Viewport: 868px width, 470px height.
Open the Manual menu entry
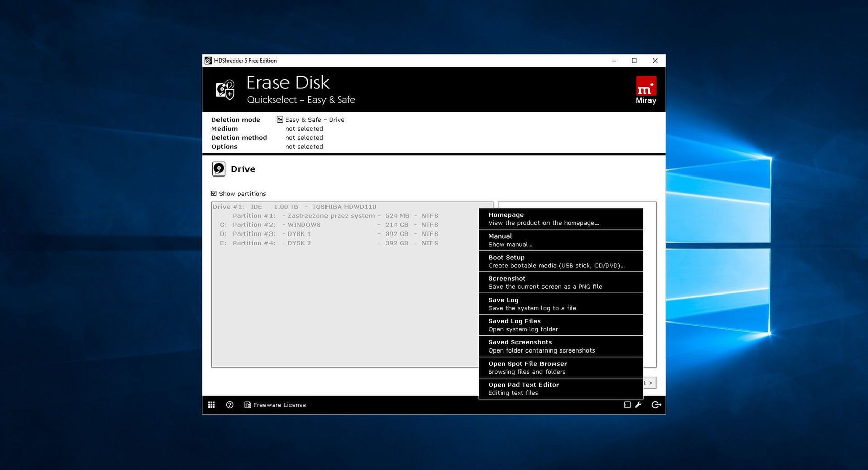coord(561,240)
